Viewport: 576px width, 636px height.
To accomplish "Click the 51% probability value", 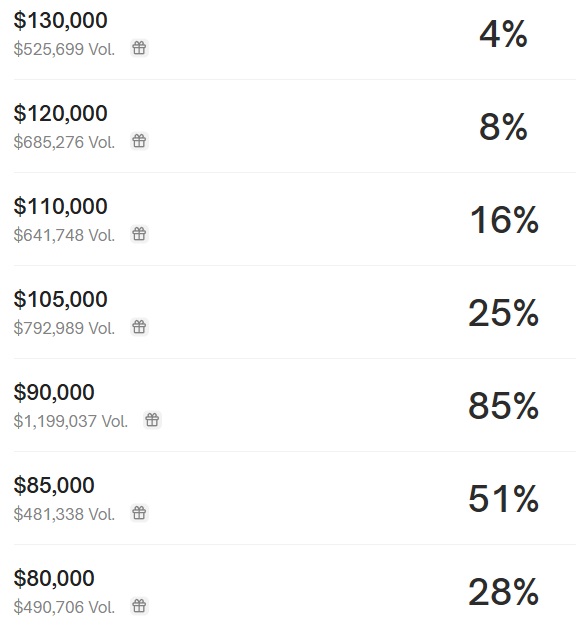I will pyautogui.click(x=503, y=498).
